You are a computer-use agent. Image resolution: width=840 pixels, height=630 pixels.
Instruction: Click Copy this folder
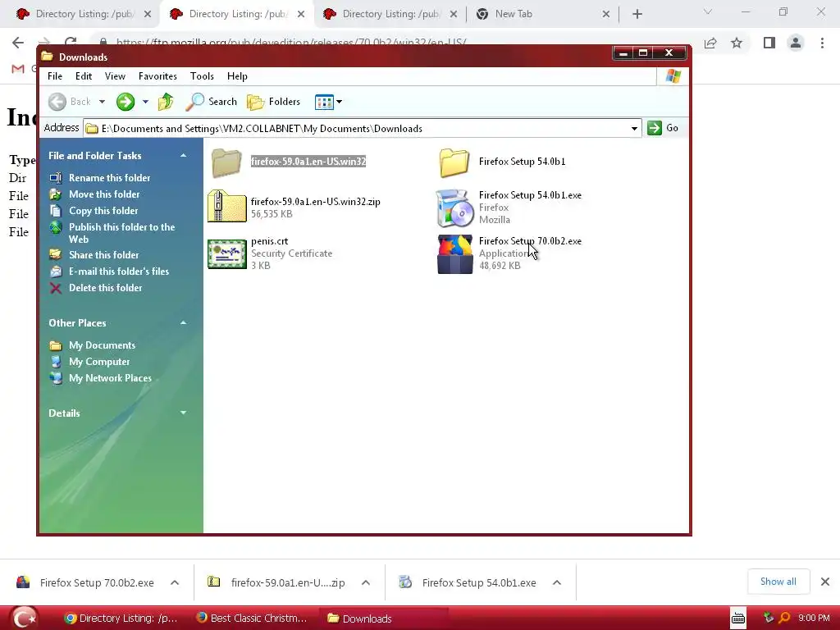coord(103,211)
